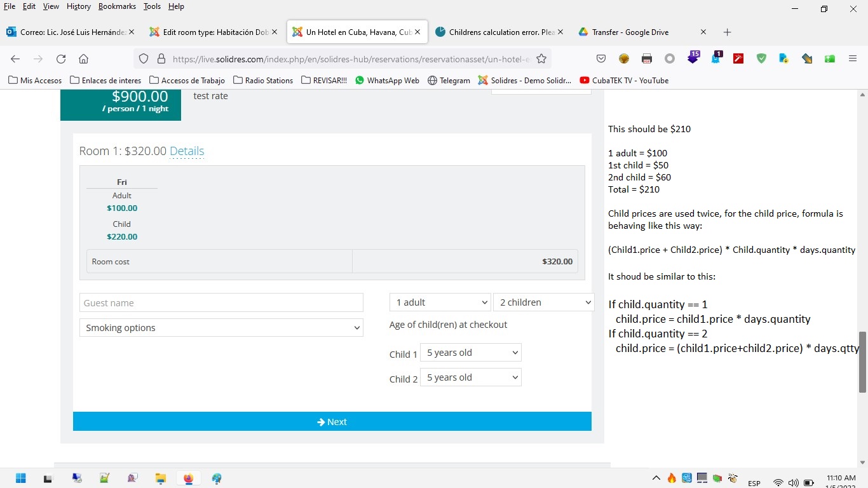The height and width of the screenshot is (488, 868).
Task: Go to the browser home page
Action: click(83, 59)
